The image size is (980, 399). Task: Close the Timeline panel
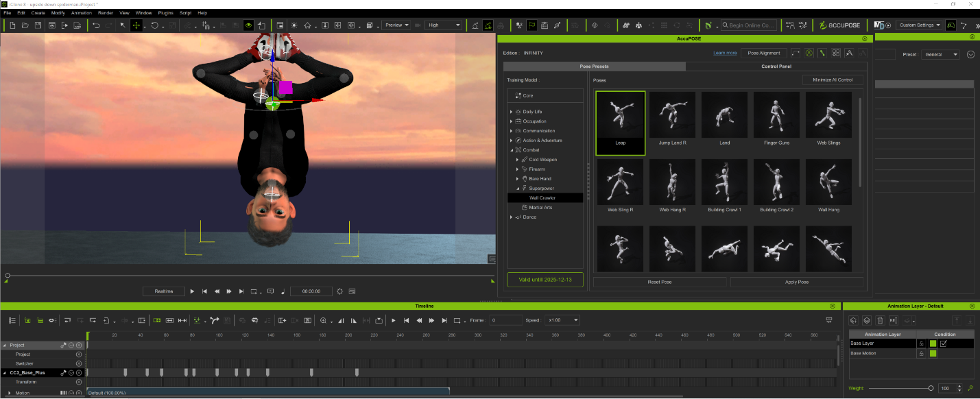(x=833, y=306)
